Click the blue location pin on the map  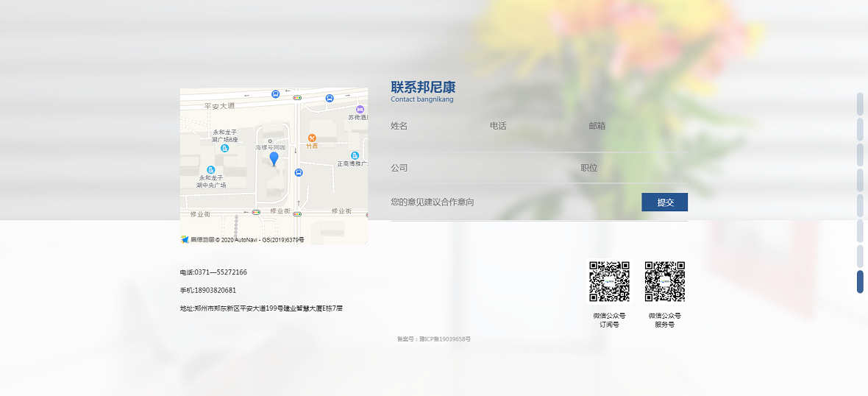coord(274,158)
